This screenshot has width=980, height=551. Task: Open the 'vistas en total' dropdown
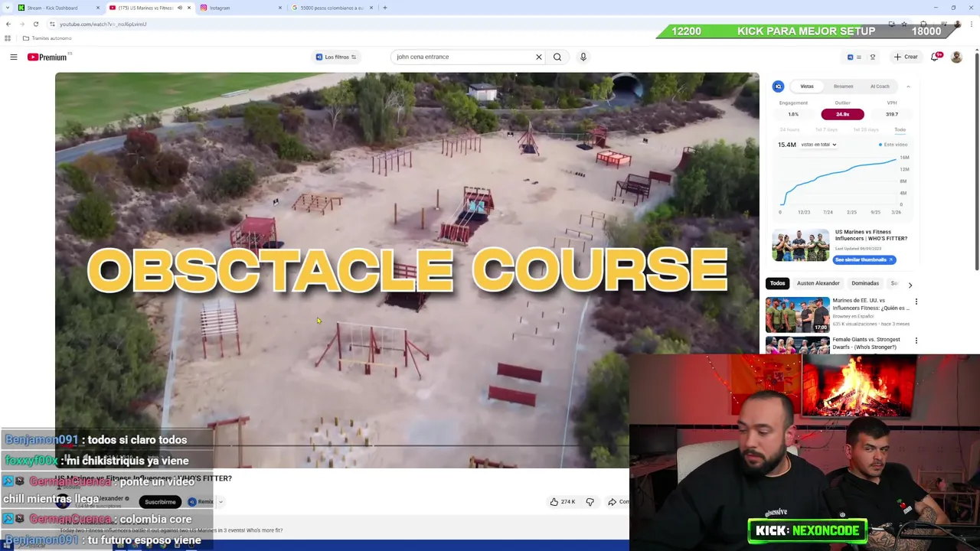[x=818, y=145]
